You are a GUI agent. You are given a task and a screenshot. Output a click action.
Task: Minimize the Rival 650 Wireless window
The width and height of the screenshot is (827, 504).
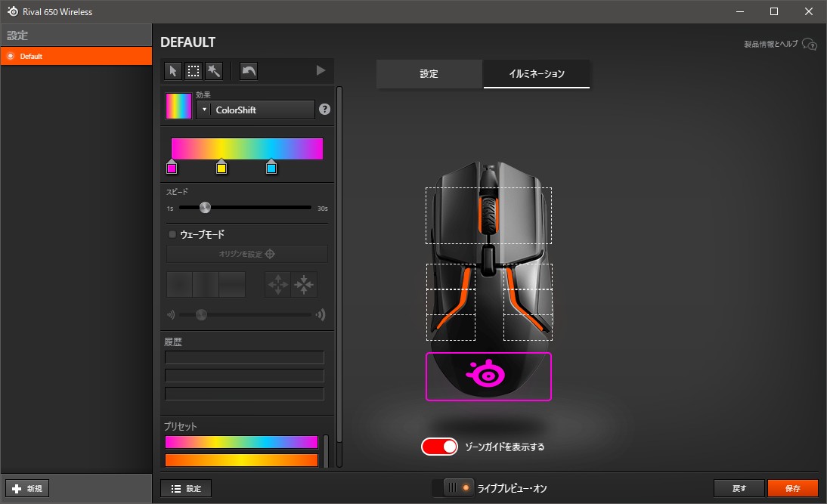point(740,11)
